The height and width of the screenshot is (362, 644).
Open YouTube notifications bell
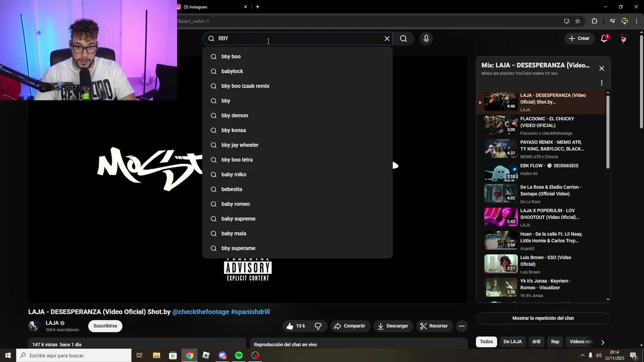604,39
